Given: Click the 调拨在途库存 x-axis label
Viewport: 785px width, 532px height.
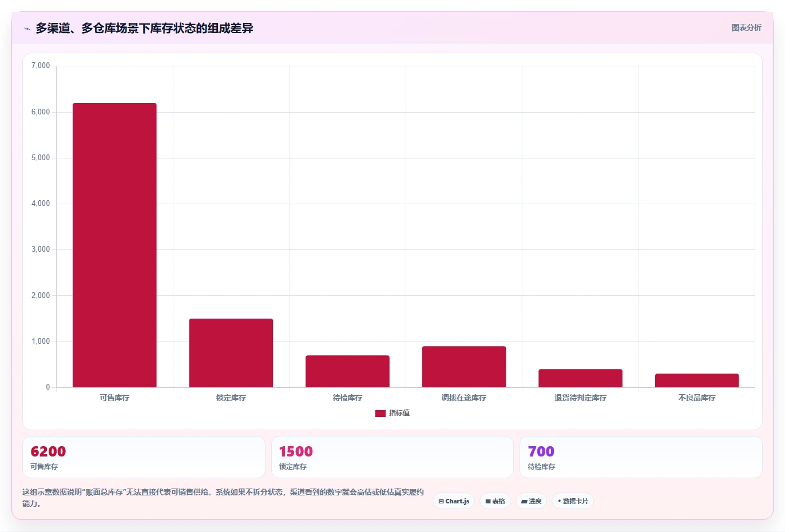Looking at the screenshot, I should (464, 398).
